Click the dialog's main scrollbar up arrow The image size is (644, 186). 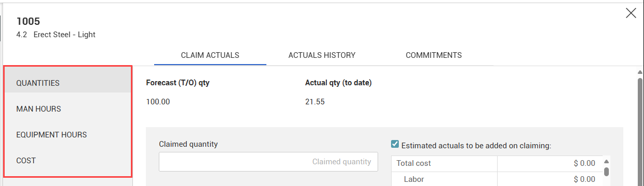coord(640,72)
